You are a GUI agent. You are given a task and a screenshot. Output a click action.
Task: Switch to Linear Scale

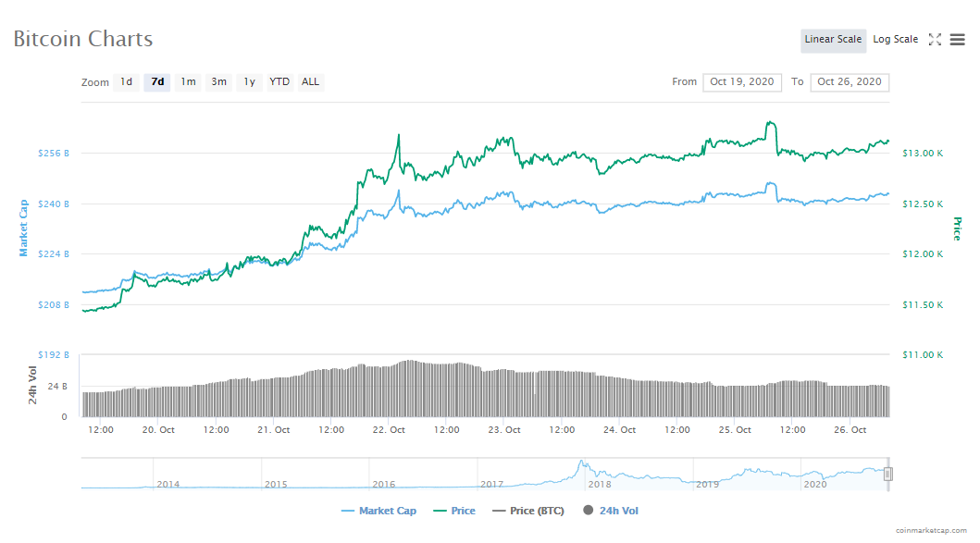pyautogui.click(x=833, y=40)
